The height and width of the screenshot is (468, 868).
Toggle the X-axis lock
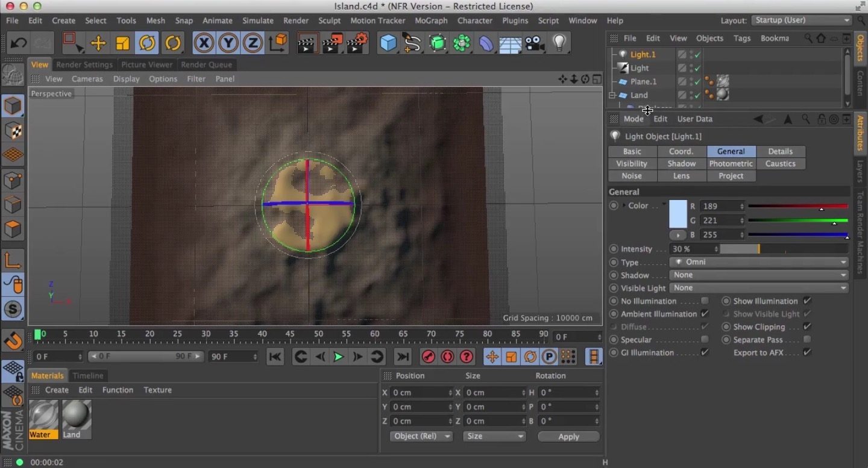click(204, 43)
